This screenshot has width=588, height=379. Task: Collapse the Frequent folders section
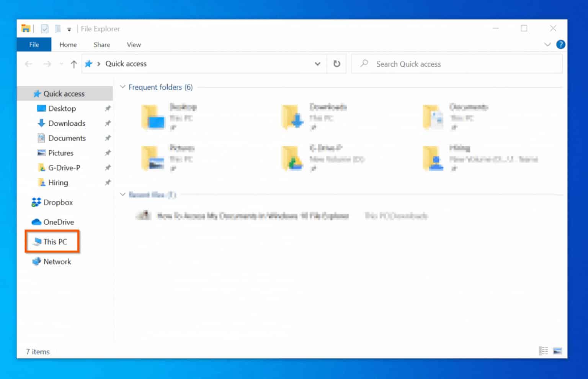(122, 87)
